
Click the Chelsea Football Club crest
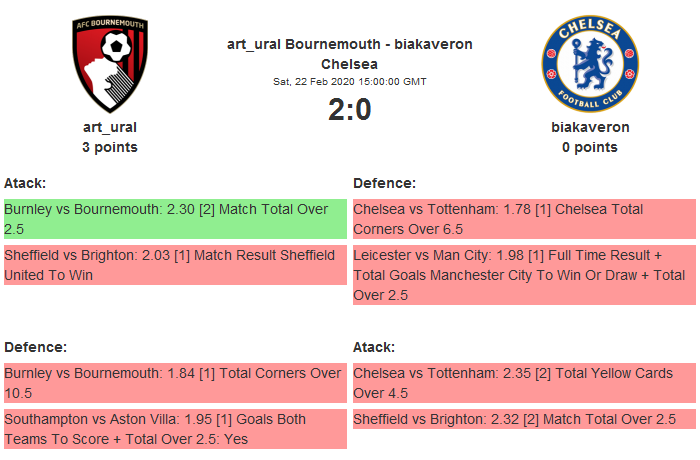point(590,65)
